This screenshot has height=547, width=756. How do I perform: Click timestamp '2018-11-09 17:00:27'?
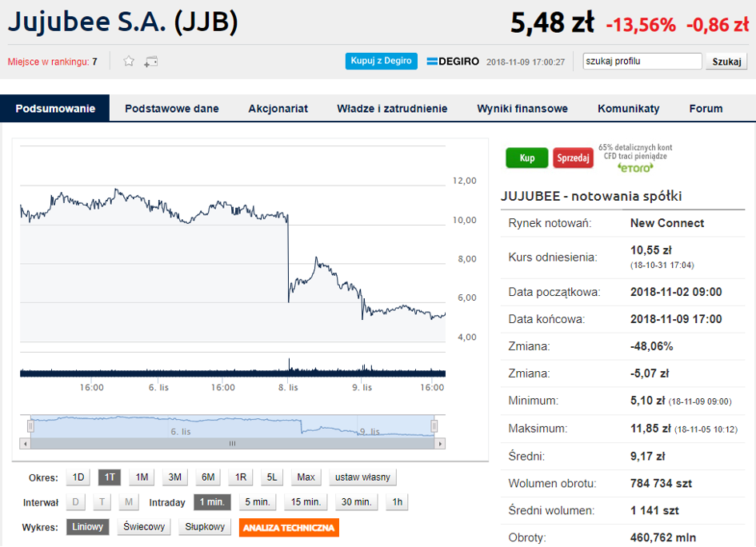[525, 62]
